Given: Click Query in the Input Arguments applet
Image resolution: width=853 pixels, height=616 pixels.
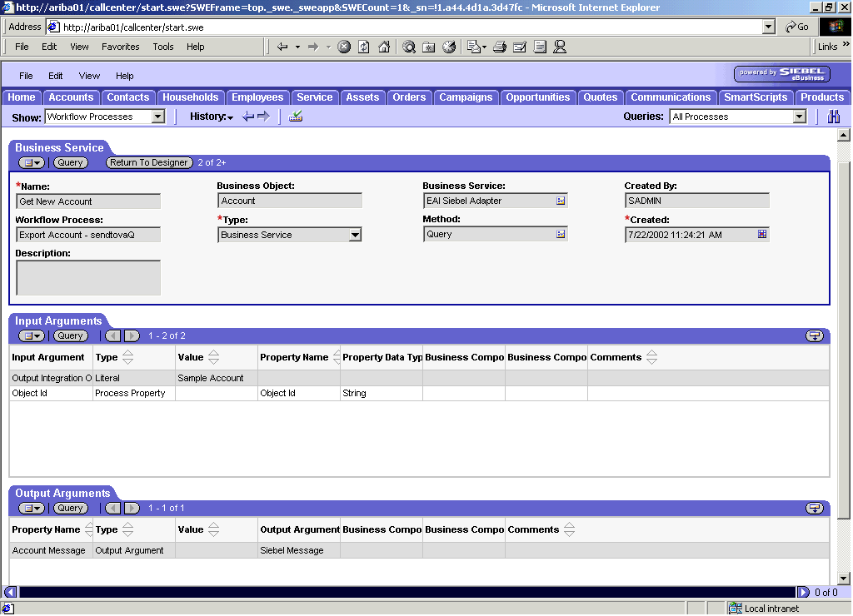Looking at the screenshot, I should click(70, 336).
